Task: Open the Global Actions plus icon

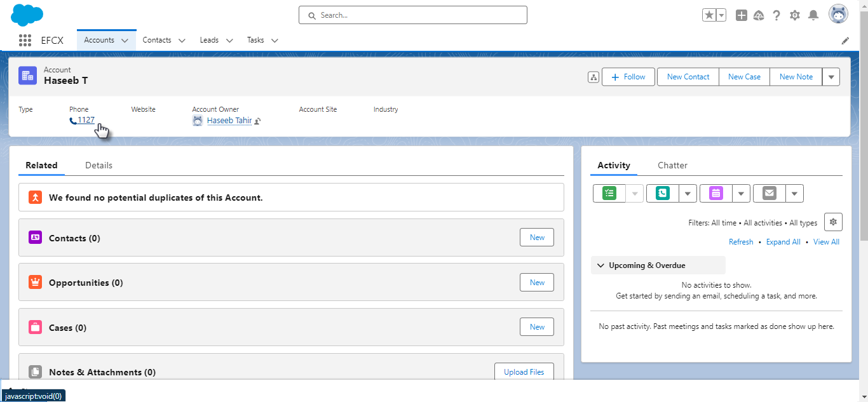Action: coord(741,15)
